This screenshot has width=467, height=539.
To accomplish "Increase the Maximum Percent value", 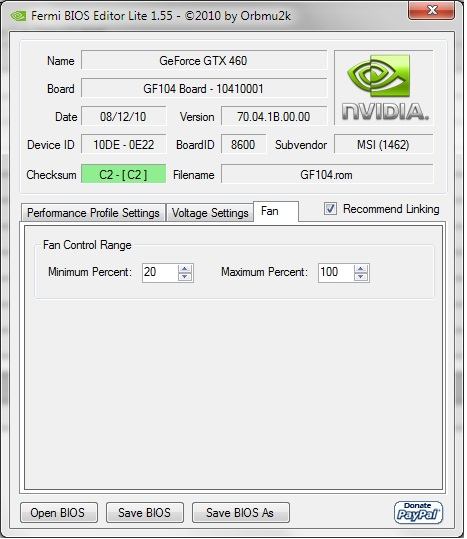I will coord(361,269).
